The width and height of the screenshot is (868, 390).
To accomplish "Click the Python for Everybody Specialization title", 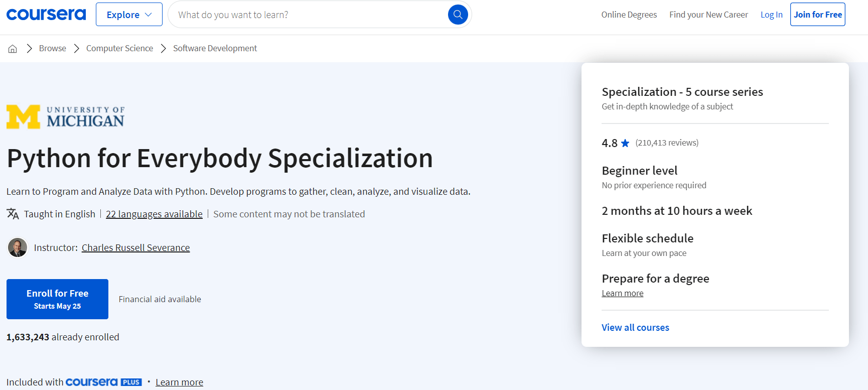I will [x=220, y=158].
